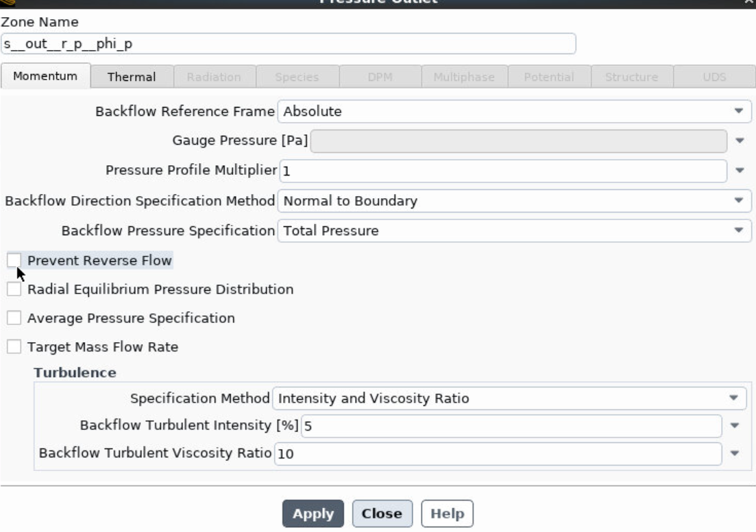Click Pressure Profile Multiplier options arrow
The height and width of the screenshot is (532, 756).
pos(740,171)
